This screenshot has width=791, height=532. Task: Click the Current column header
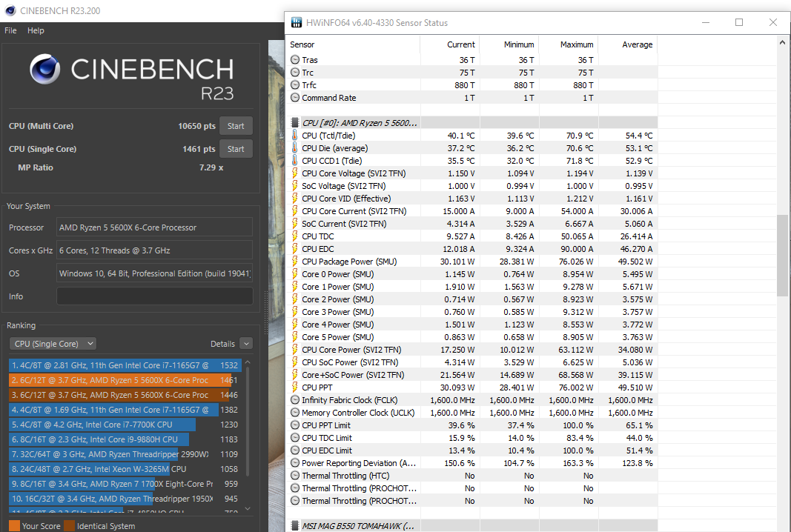coord(449,44)
